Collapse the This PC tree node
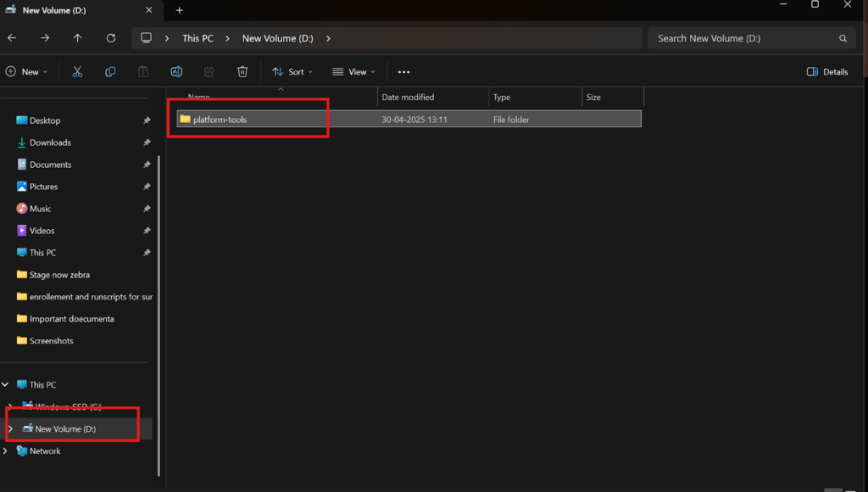Screen dimensions: 868x492 pyautogui.click(x=6, y=385)
